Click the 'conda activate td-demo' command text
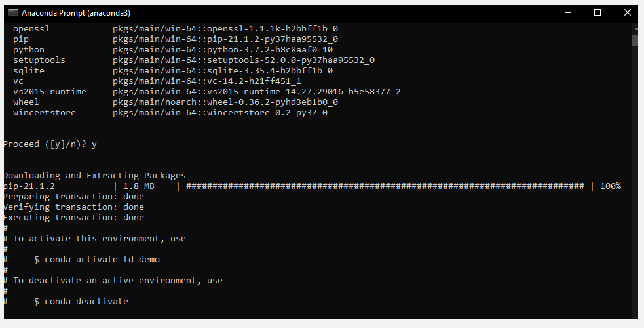Screen dimensions: 644x328 click(x=102, y=260)
